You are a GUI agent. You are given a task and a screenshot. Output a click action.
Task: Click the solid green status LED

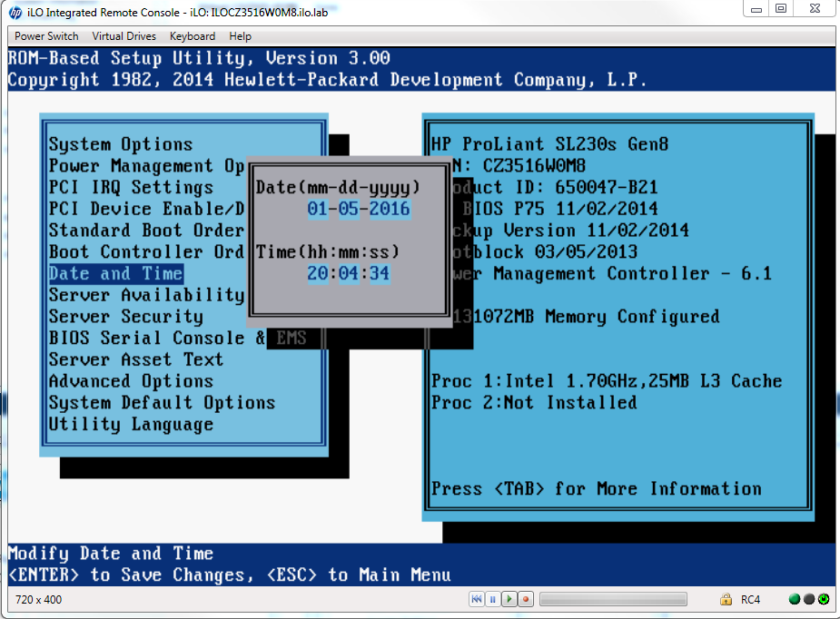coord(795,599)
